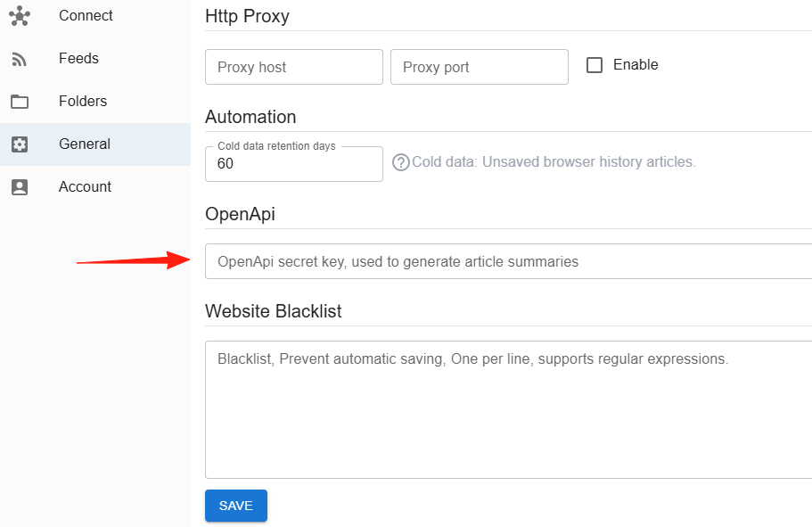Image resolution: width=812 pixels, height=527 pixels.
Task: Open the Connect menu item
Action: point(95,15)
